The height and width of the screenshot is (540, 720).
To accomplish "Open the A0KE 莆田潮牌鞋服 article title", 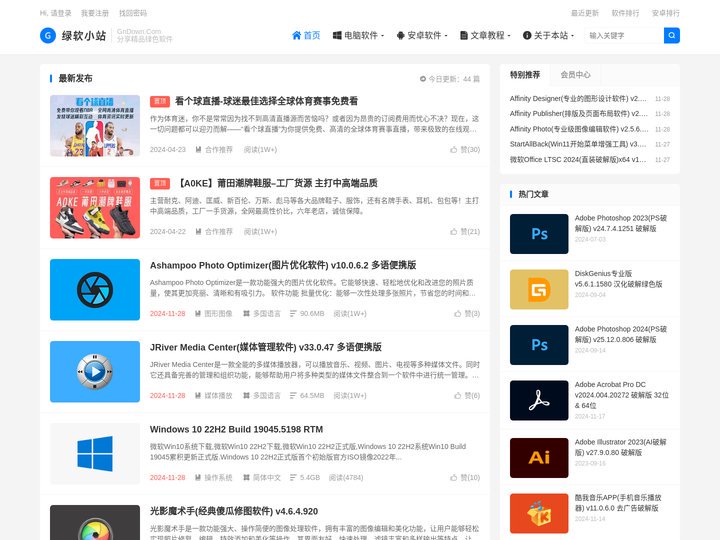I will [277, 183].
